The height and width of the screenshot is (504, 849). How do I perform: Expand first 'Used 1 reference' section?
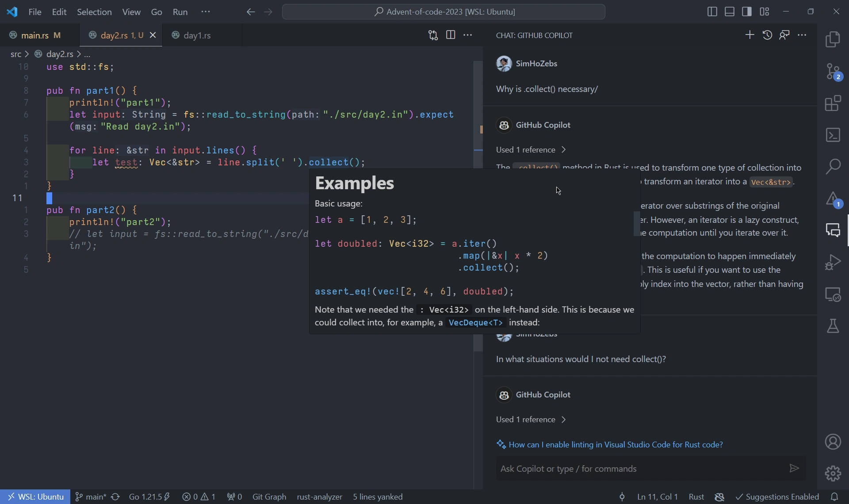pyautogui.click(x=531, y=150)
